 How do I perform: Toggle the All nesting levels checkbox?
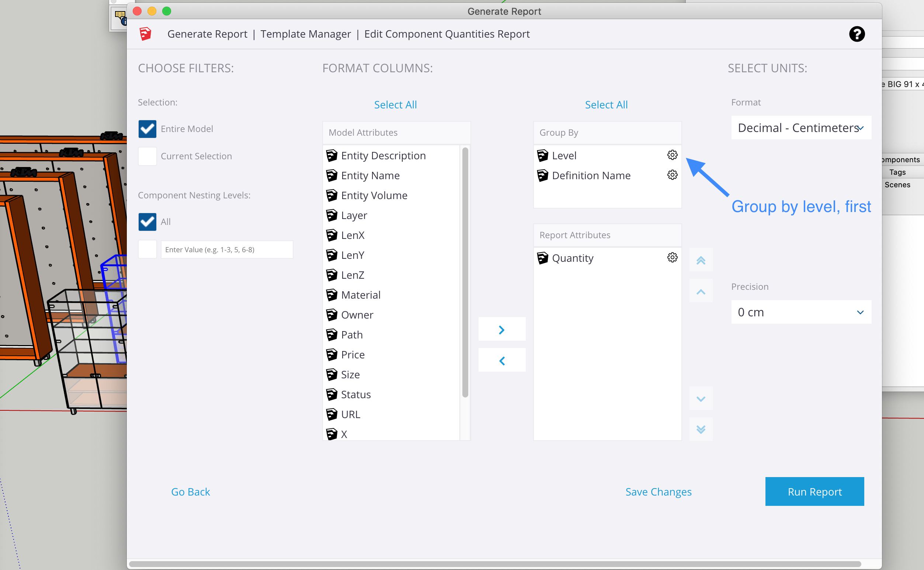pos(147,222)
